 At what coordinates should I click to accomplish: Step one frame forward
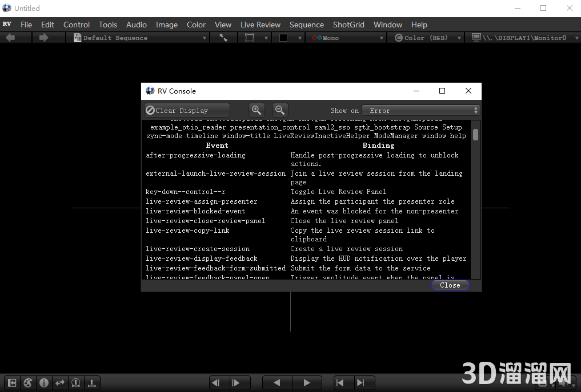point(235,383)
